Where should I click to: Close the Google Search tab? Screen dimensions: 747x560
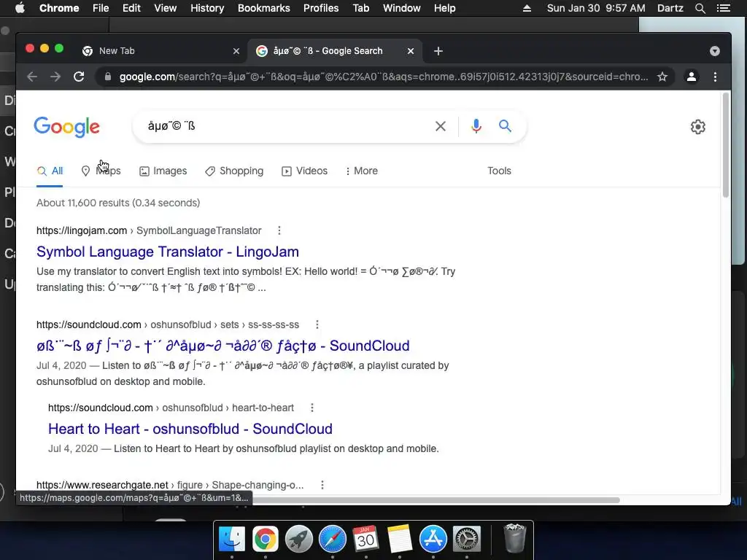tap(411, 51)
